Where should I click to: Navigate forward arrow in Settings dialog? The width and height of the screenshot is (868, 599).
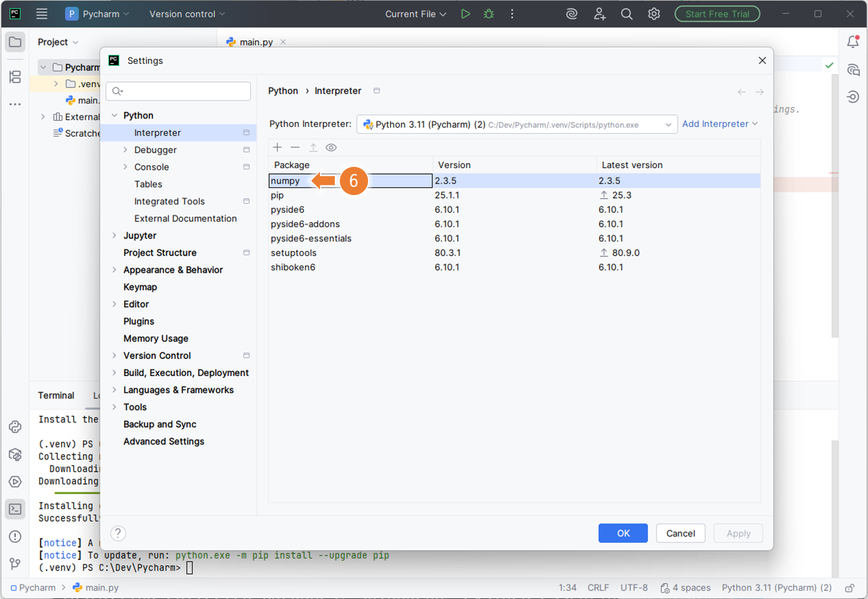(x=760, y=92)
